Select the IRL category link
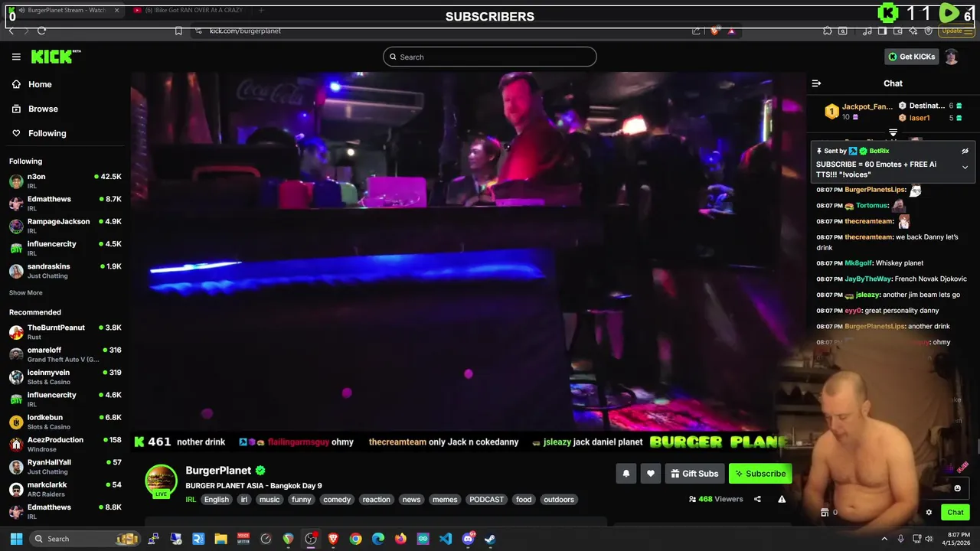 point(191,500)
